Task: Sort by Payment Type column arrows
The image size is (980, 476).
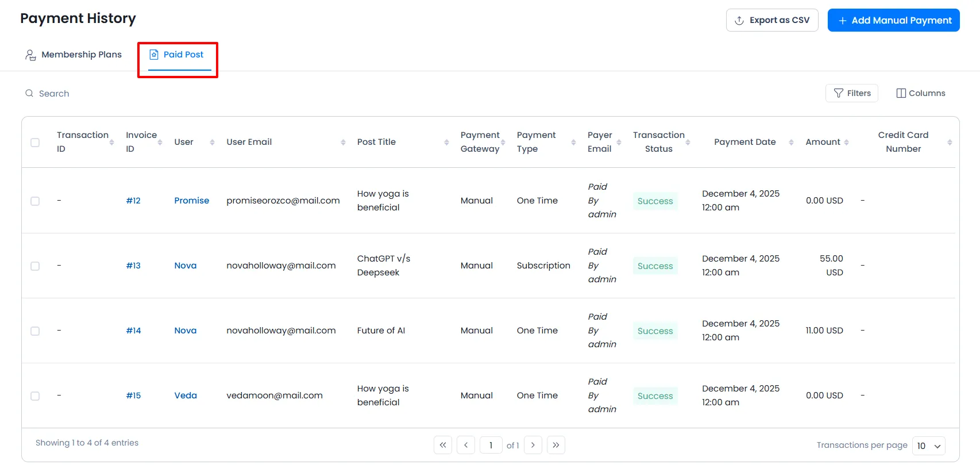Action: point(573,142)
